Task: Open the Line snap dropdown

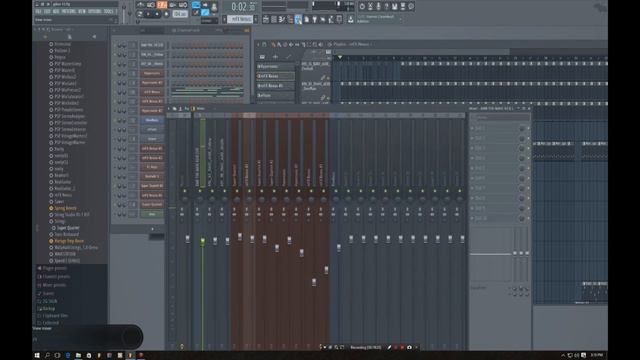Action: coord(209,20)
